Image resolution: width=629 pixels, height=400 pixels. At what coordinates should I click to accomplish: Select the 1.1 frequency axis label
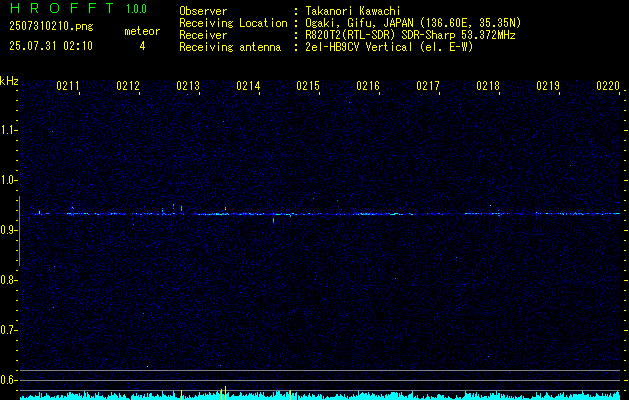(x=9, y=130)
